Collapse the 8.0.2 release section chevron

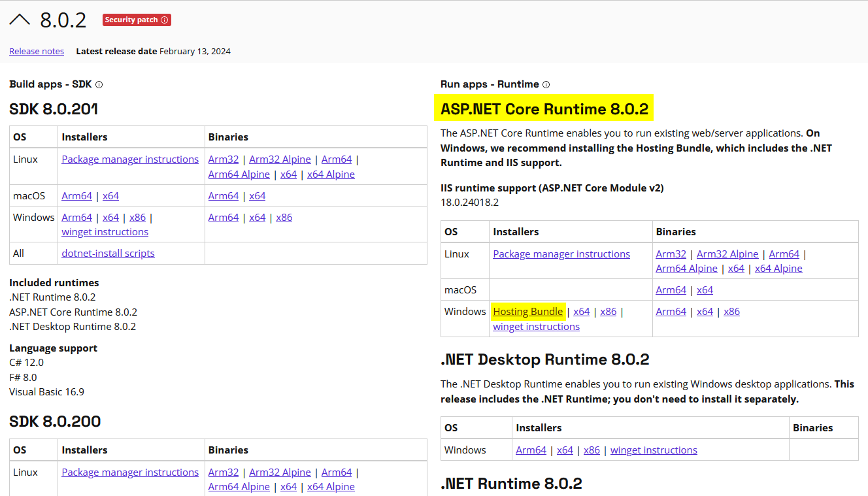[x=20, y=20]
